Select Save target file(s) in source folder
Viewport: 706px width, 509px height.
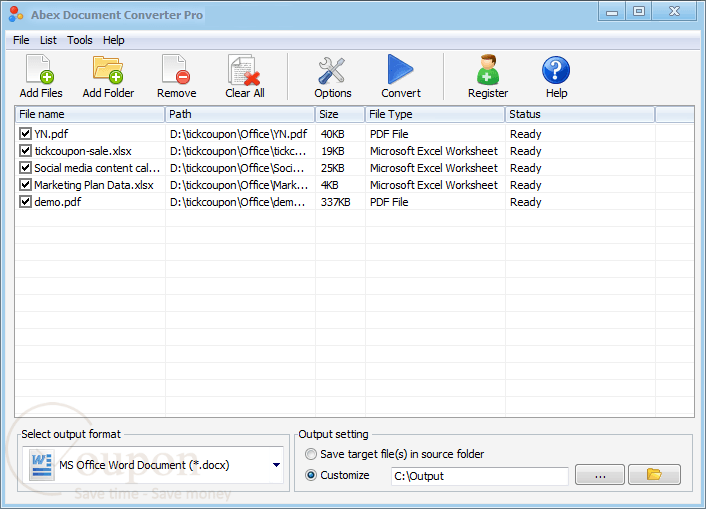pyautogui.click(x=311, y=454)
